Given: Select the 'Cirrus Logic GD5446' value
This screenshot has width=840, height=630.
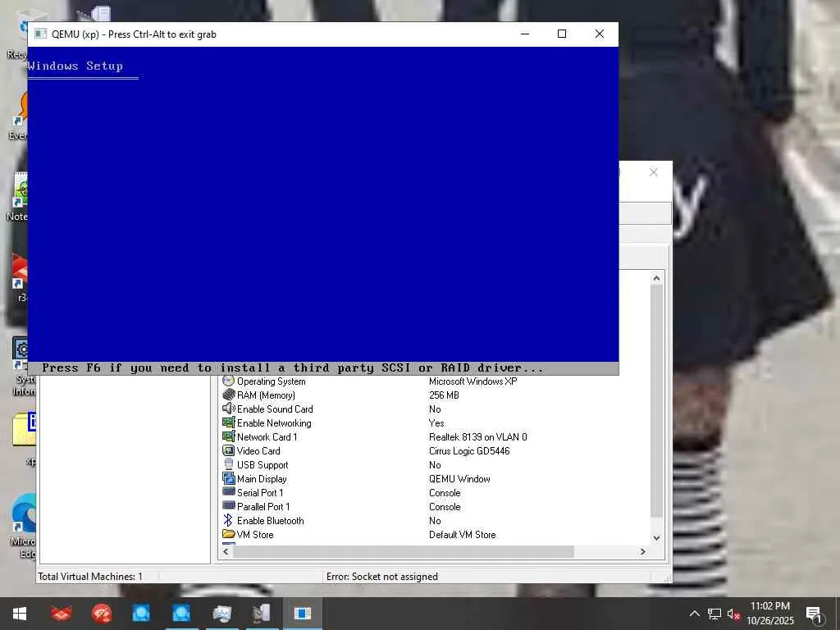Looking at the screenshot, I should (469, 451).
